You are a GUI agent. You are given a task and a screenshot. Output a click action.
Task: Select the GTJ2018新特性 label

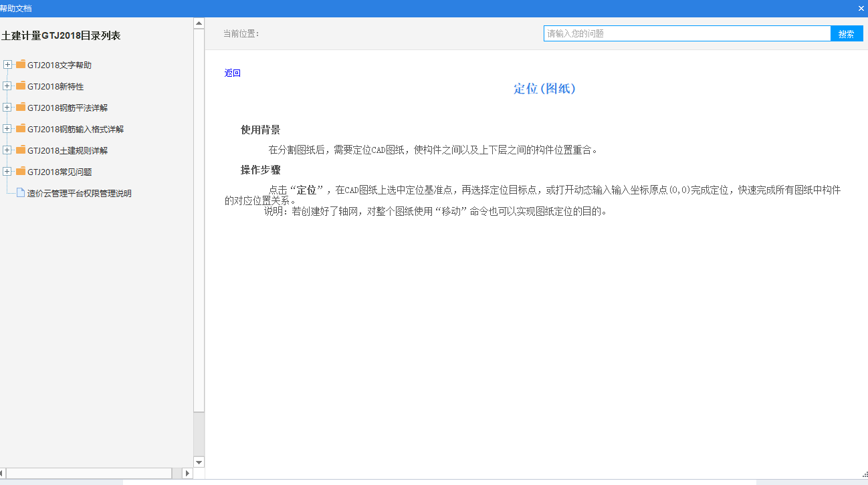pyautogui.click(x=56, y=87)
